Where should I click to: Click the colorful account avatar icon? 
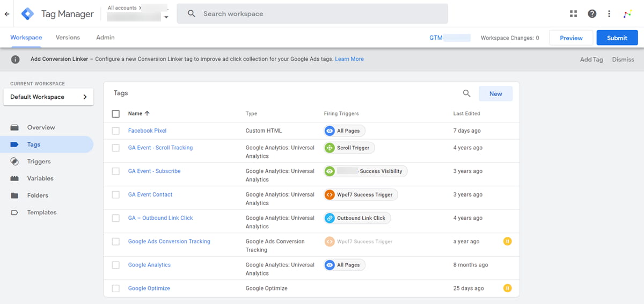[627, 14]
